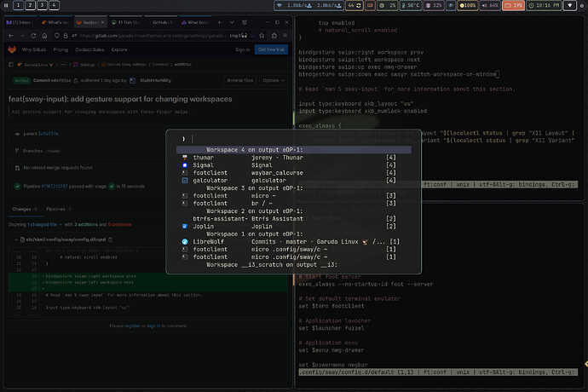Click the shield tracking protection icon in address bar
The height and width of the screenshot is (392, 588).
(x=56, y=36)
